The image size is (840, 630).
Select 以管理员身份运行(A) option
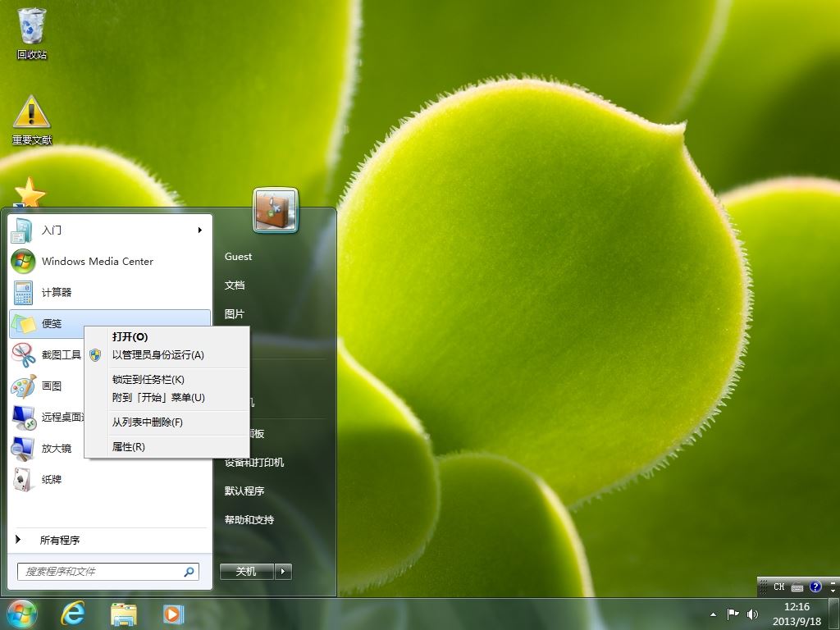pyautogui.click(x=167, y=355)
